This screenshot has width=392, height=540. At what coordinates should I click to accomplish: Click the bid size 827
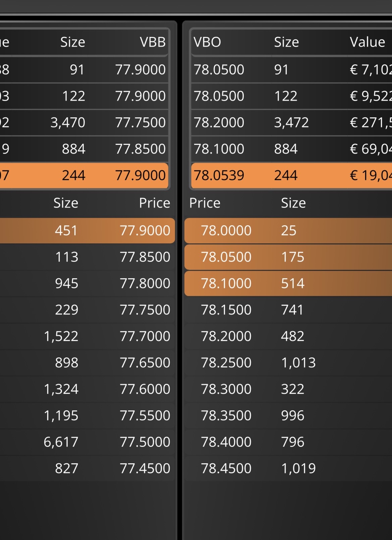click(x=66, y=469)
